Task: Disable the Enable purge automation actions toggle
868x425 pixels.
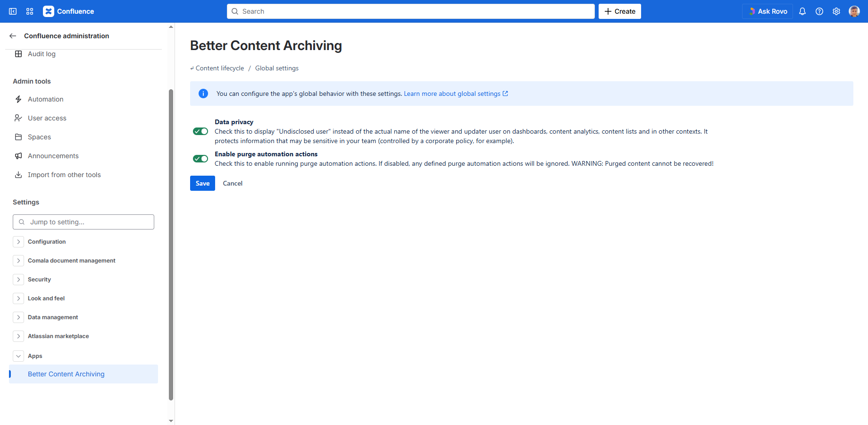Action: [200, 159]
